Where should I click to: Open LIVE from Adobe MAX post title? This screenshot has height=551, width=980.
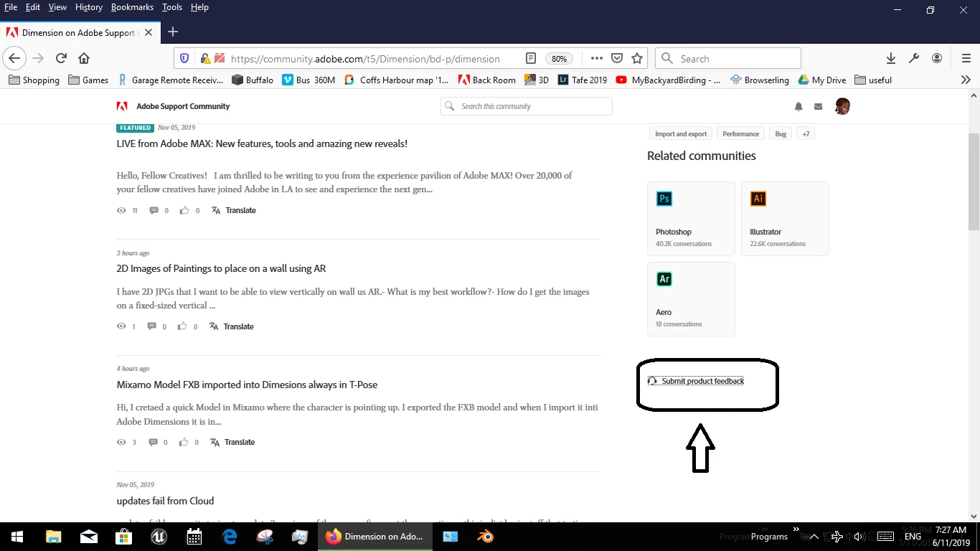pos(262,143)
